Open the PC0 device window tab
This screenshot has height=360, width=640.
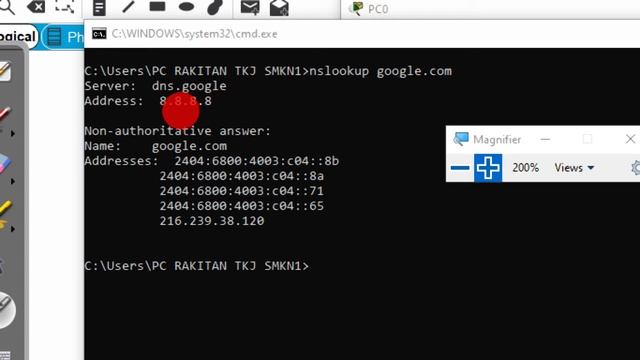coord(369,9)
